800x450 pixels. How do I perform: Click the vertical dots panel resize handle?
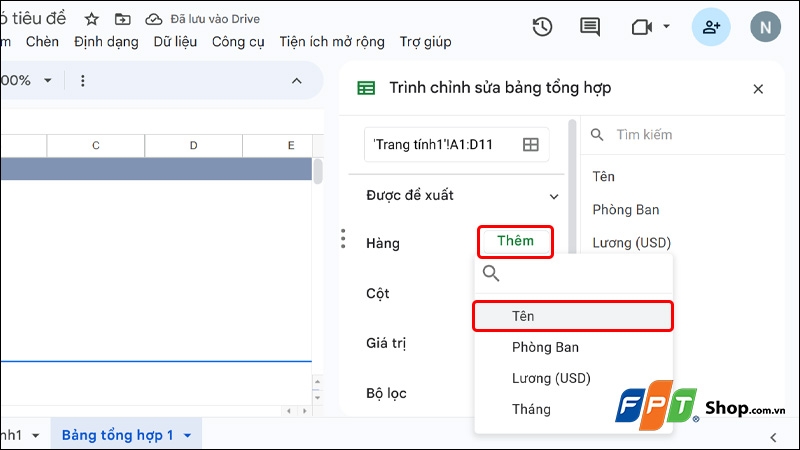tap(343, 239)
